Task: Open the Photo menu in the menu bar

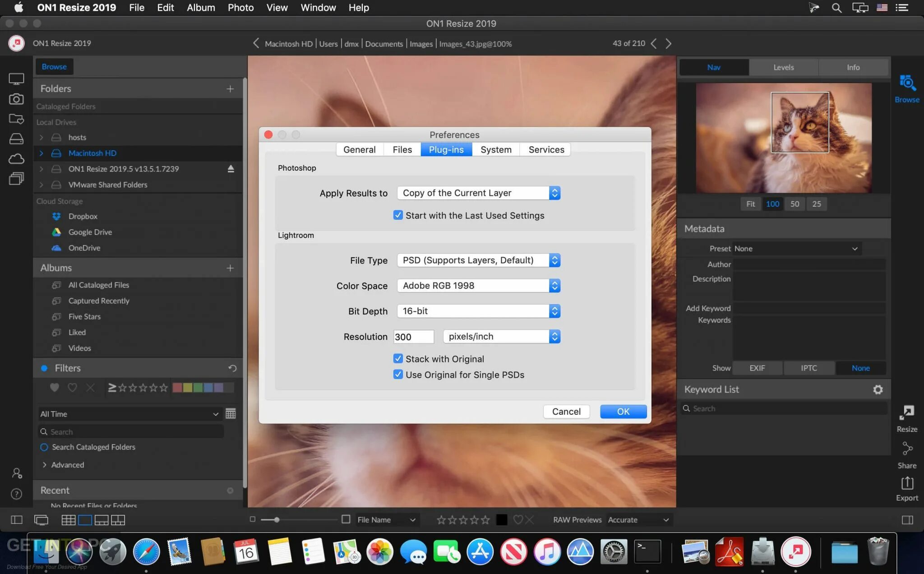Action: coord(240,8)
